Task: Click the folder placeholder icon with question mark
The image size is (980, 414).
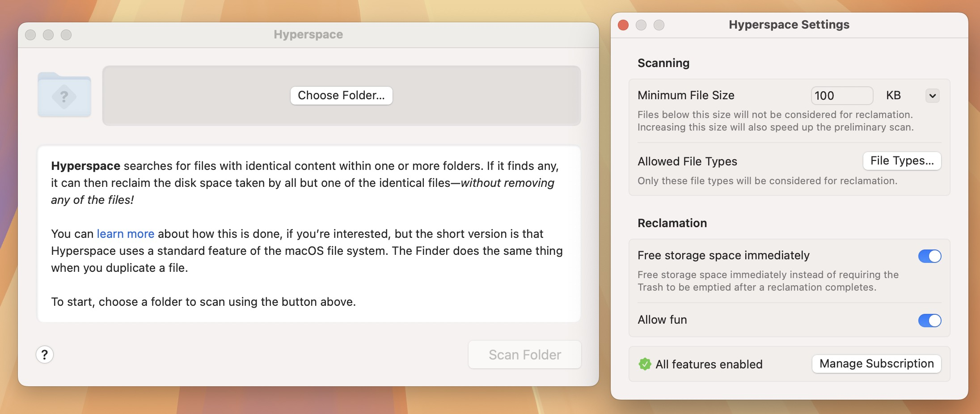Action: point(64,94)
